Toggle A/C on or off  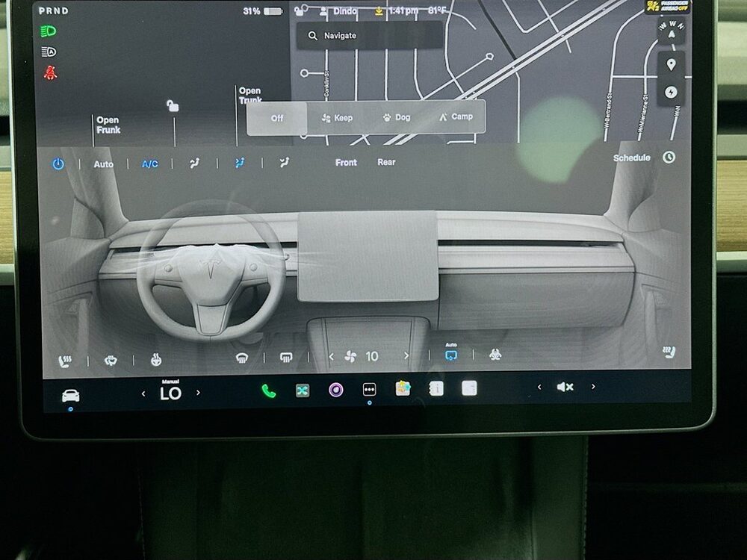pos(149,164)
